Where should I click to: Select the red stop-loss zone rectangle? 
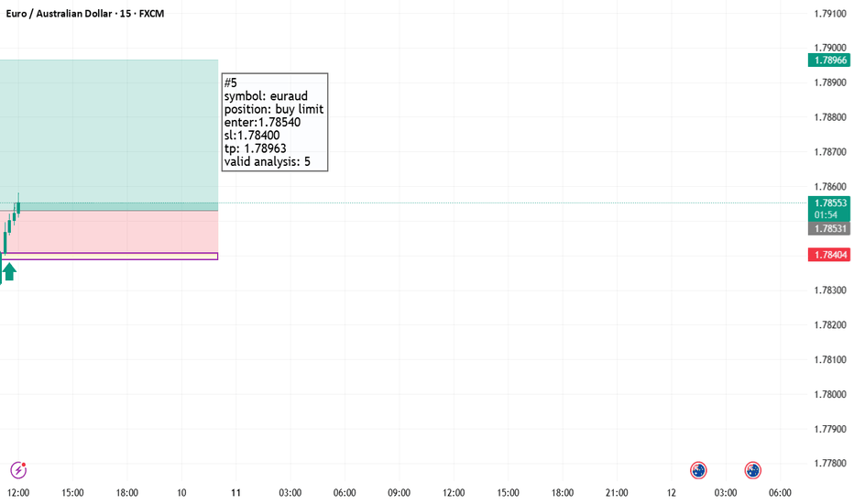click(x=109, y=232)
